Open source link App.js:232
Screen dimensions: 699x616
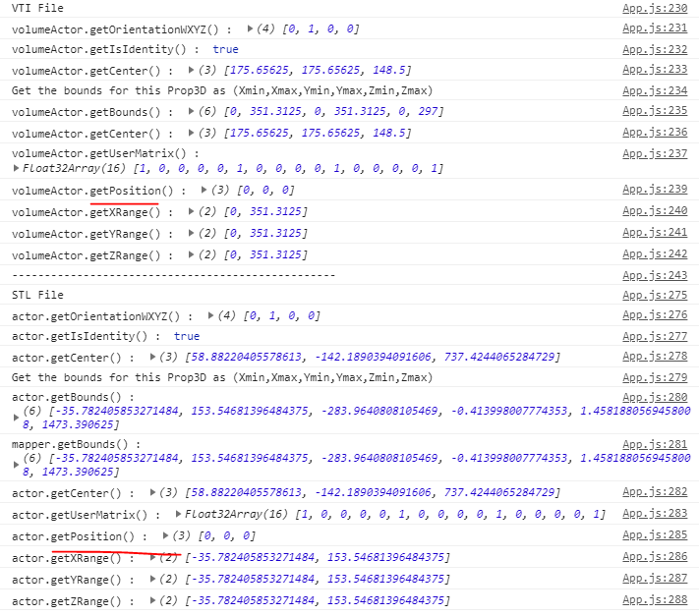click(655, 49)
